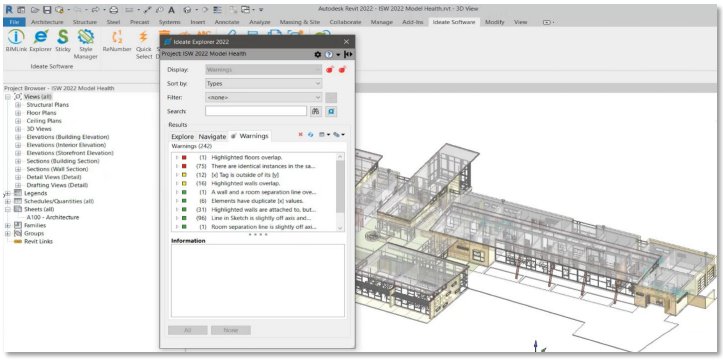Open help icon in Ideate Explorer header

(329, 54)
